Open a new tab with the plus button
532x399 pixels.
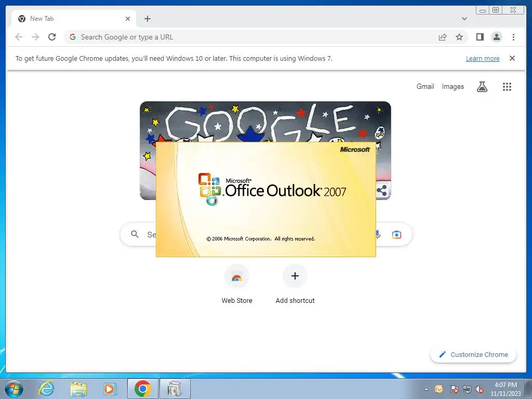point(147,19)
